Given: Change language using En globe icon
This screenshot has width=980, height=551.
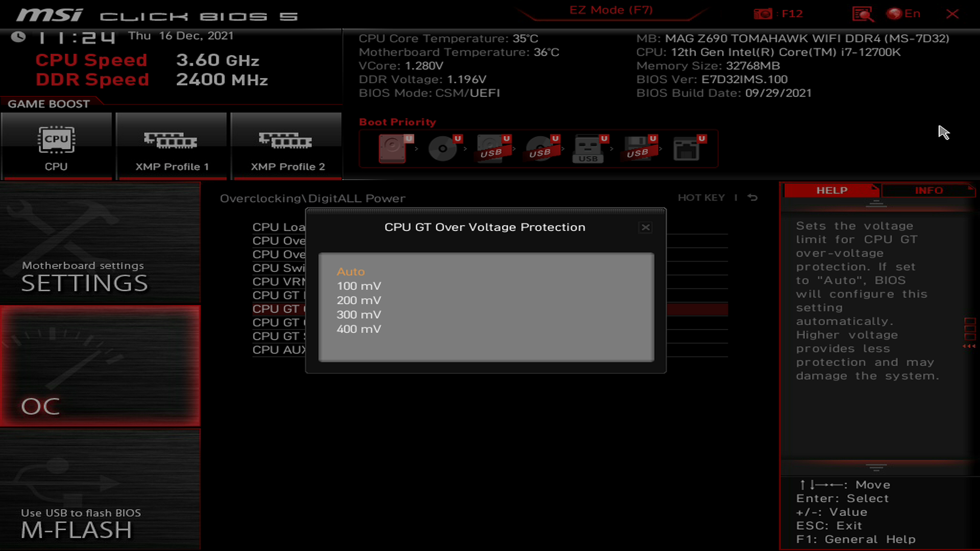Looking at the screenshot, I should tap(903, 14).
